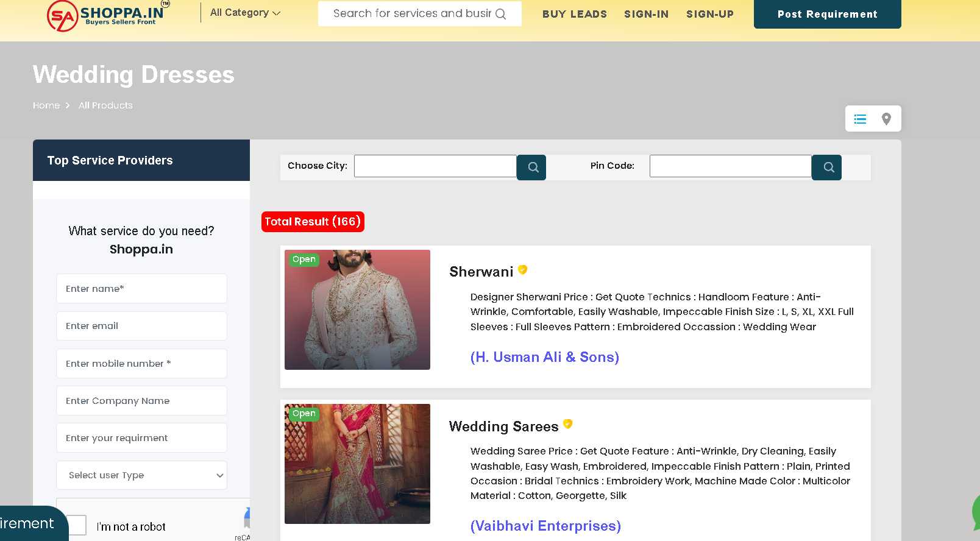The width and height of the screenshot is (980, 541).
Task: Check the I'm not a robot box
Action: pyautogui.click(x=77, y=525)
